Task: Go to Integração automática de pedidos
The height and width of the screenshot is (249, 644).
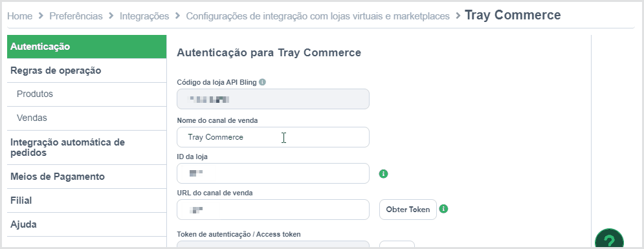Action: 87,147
